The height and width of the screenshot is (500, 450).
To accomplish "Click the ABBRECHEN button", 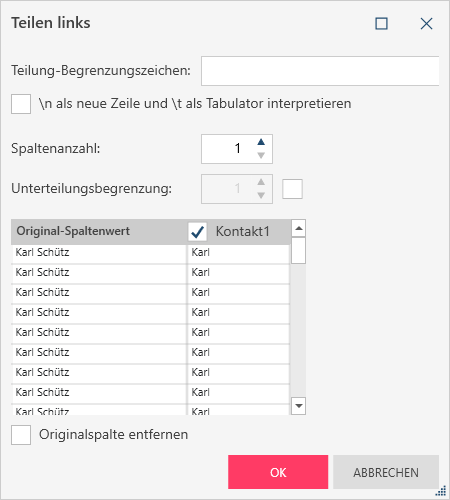I will (x=386, y=472).
